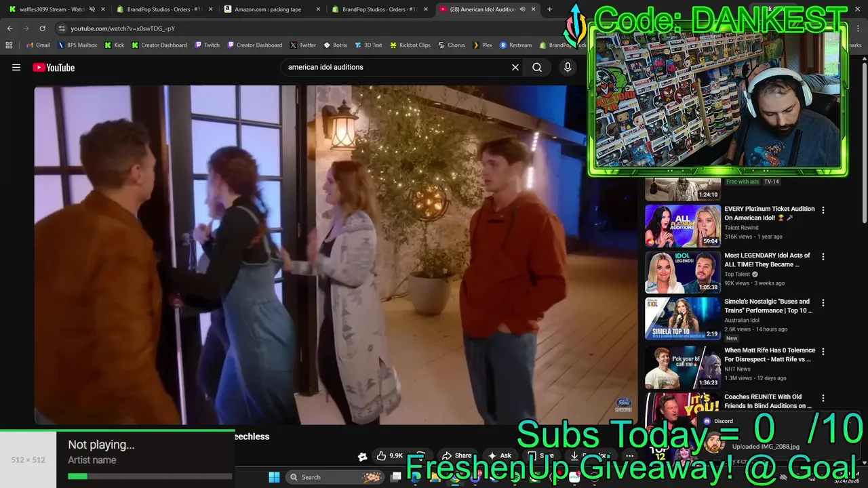Open the Kickbot Clips bookmark
The height and width of the screenshot is (488, 868).
[x=410, y=45]
